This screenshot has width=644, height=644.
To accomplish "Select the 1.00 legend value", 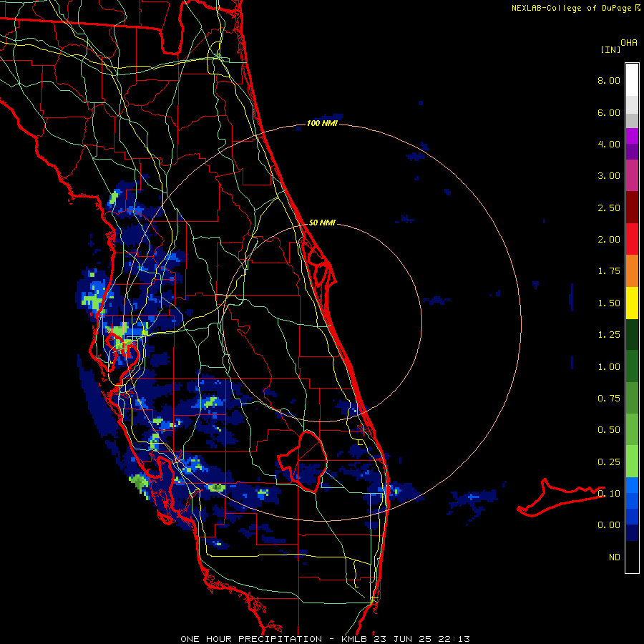I will pos(609,367).
